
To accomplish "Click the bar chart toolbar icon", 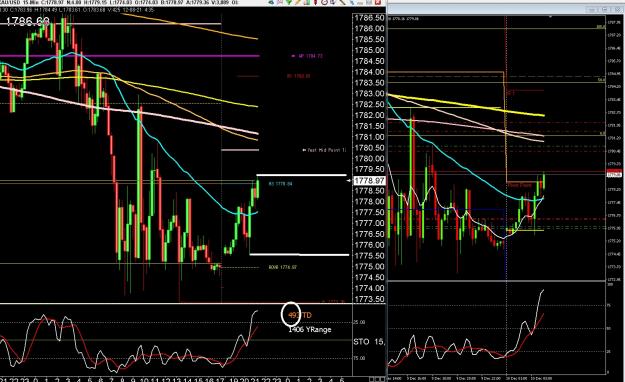I will coord(307,2).
